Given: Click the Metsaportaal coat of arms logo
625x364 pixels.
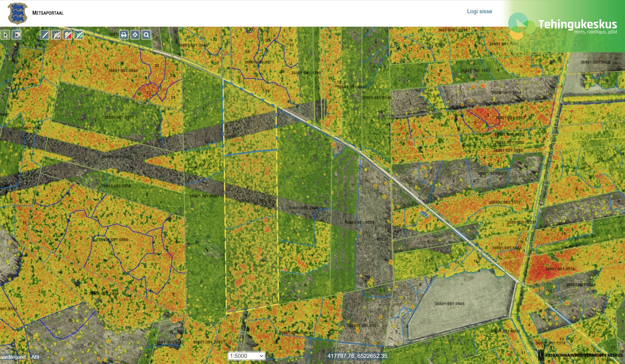Looking at the screenshot, I should tap(18, 13).
